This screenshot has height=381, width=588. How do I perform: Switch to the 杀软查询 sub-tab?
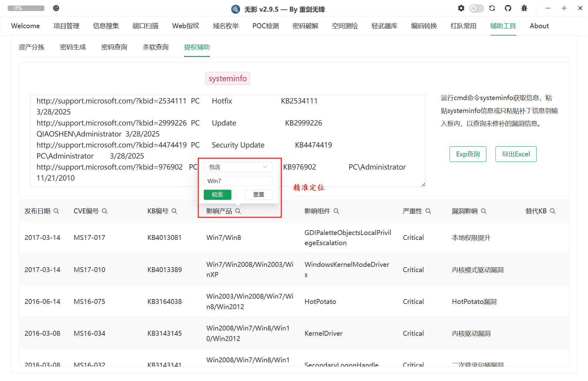click(156, 47)
